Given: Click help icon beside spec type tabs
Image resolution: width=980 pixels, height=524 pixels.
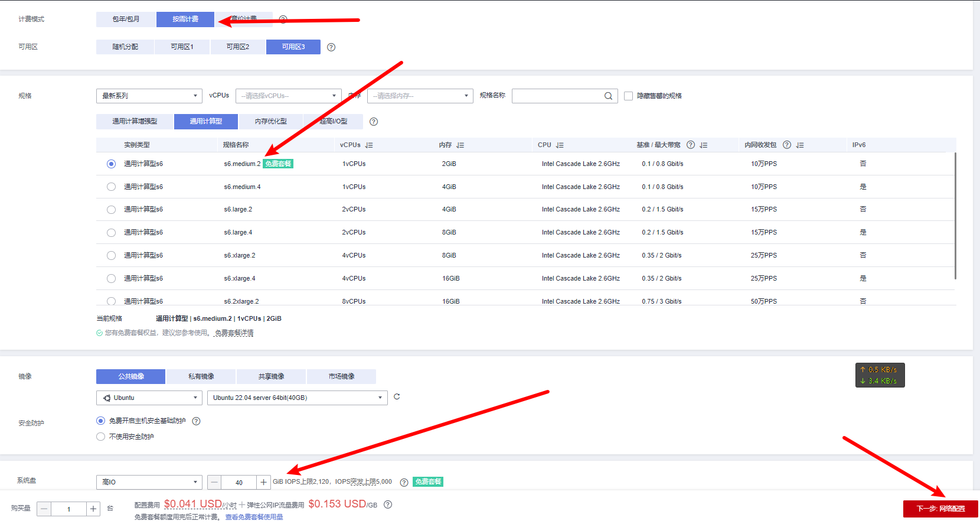Looking at the screenshot, I should pyautogui.click(x=374, y=122).
